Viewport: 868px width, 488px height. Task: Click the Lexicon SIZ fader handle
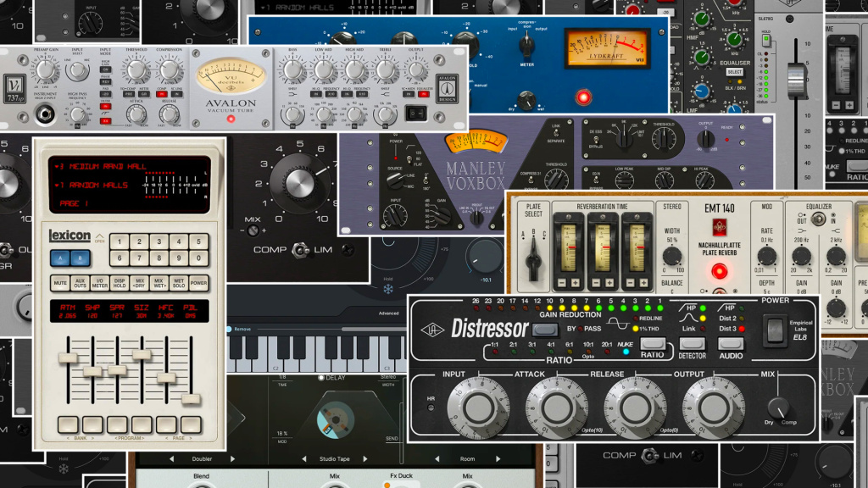point(142,355)
